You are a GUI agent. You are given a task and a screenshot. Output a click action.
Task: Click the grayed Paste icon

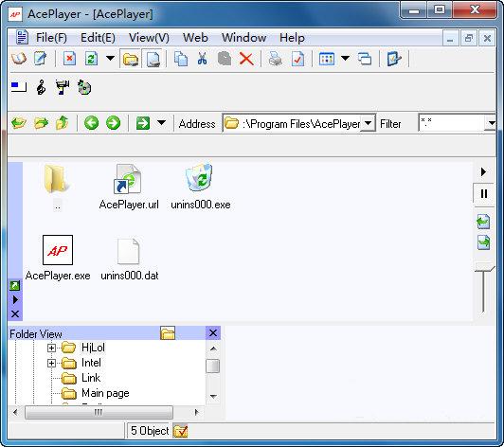tap(225, 59)
